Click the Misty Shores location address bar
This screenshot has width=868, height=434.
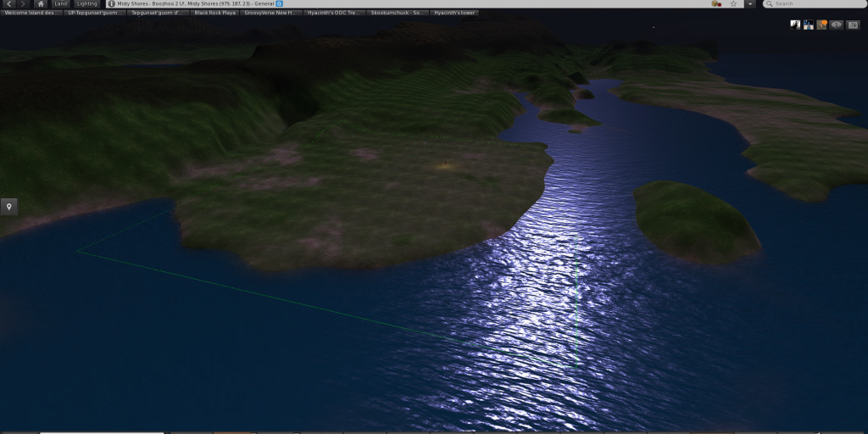pyautogui.click(x=195, y=4)
